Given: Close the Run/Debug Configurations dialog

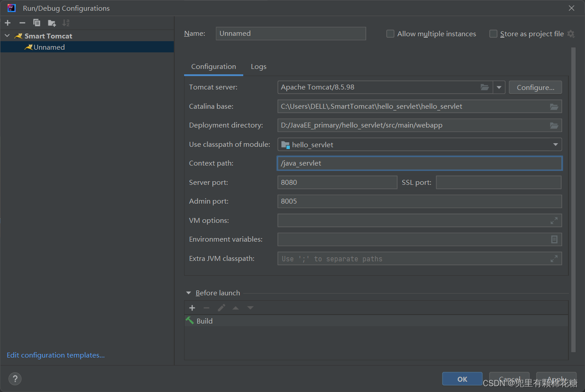Looking at the screenshot, I should click(572, 8).
